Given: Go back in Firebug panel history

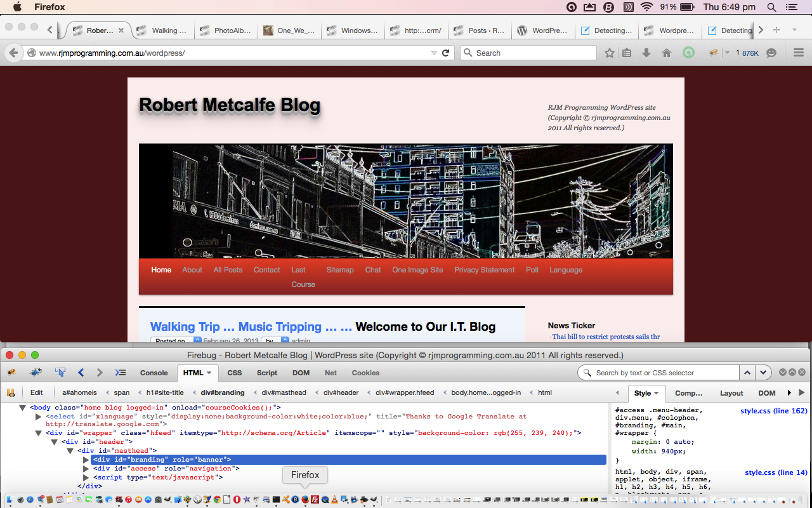Looking at the screenshot, I should [x=81, y=373].
